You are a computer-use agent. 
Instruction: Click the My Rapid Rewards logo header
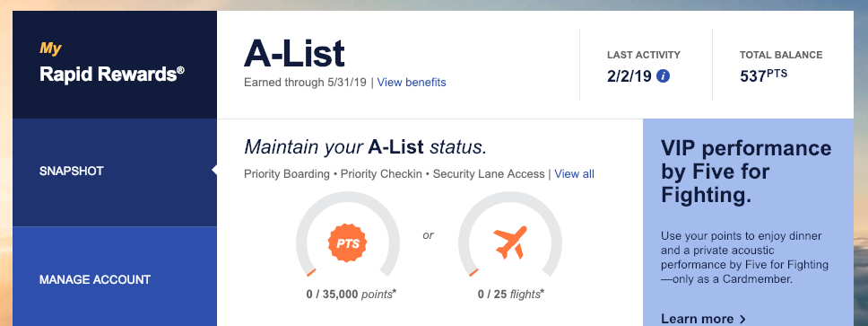112,62
